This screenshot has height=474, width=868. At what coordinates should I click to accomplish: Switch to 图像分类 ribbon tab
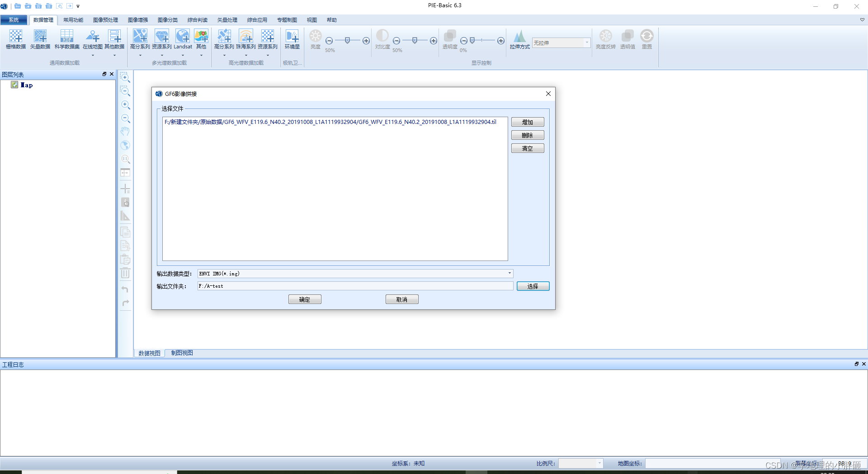pyautogui.click(x=168, y=20)
